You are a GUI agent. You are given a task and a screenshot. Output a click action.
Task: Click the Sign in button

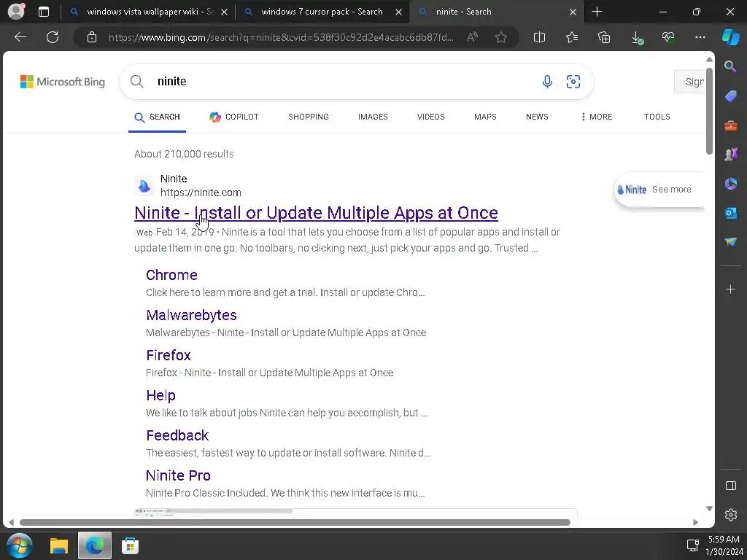(x=689, y=82)
